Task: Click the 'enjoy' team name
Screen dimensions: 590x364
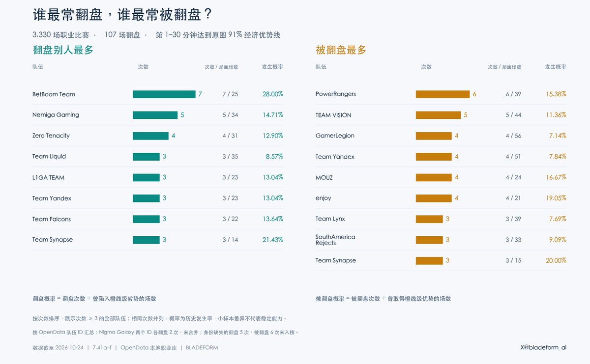Action: point(324,198)
